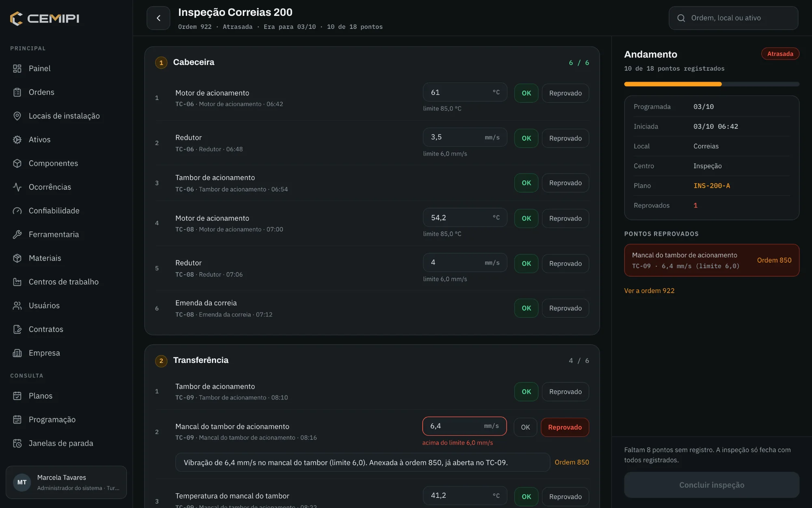Open Marcela Tavares user profile card

pyautogui.click(x=66, y=482)
